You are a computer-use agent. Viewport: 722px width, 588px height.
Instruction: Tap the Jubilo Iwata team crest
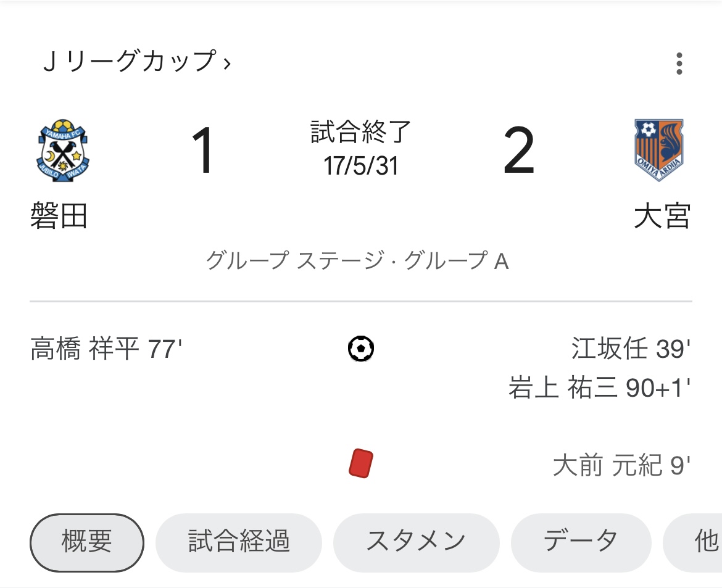click(62, 151)
